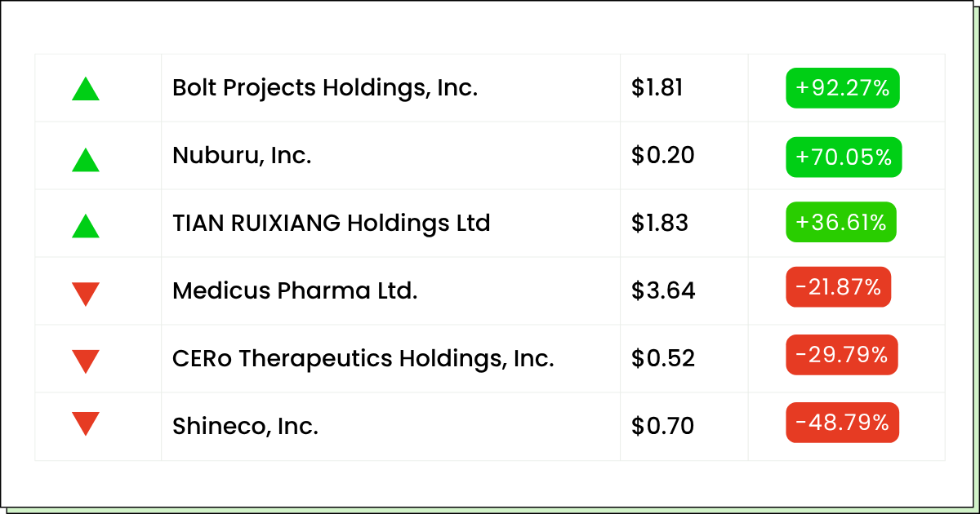Click the green up arrow beside Nuburu, Inc.
The width and height of the screenshot is (980, 514).
coord(86,159)
